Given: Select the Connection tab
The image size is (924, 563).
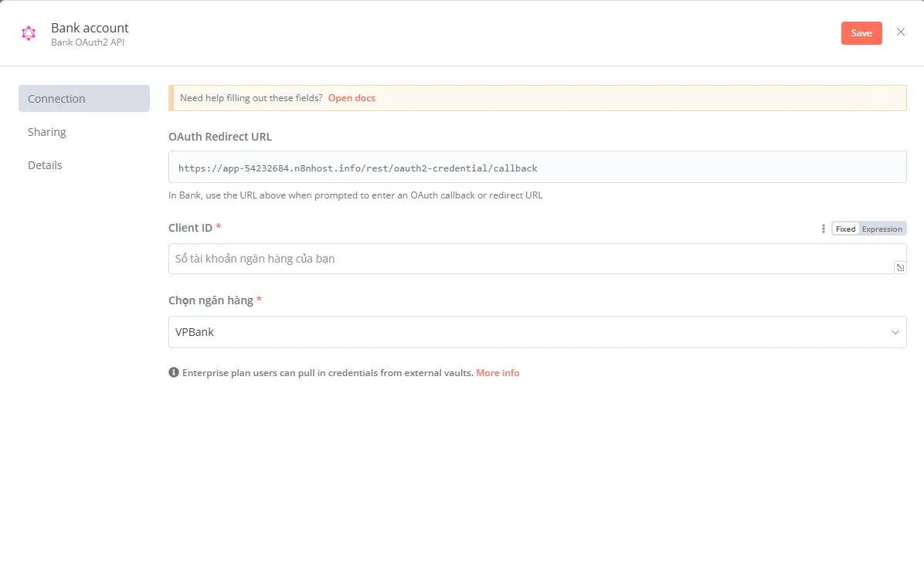Looking at the screenshot, I should coord(83,99).
